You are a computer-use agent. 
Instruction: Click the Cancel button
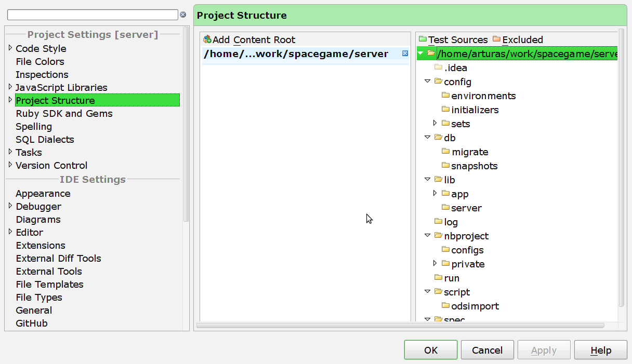click(x=488, y=350)
